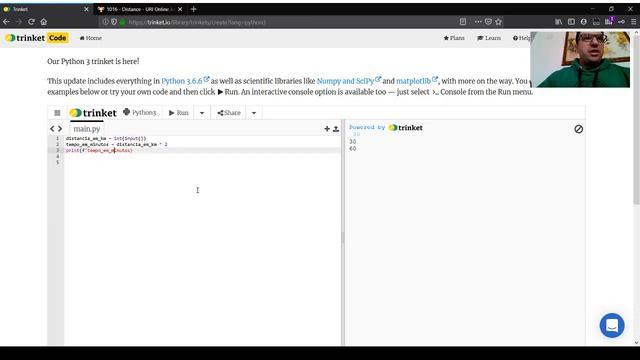Screen dimensions: 640x360
Task: Reload the current page
Action: [x=31, y=22]
